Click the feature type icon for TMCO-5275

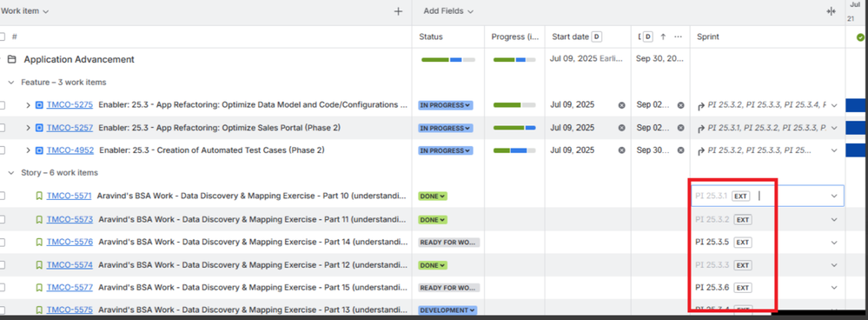(x=39, y=104)
